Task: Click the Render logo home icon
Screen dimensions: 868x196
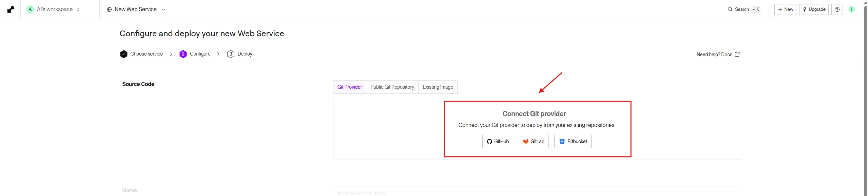Action: pyautogui.click(x=11, y=9)
